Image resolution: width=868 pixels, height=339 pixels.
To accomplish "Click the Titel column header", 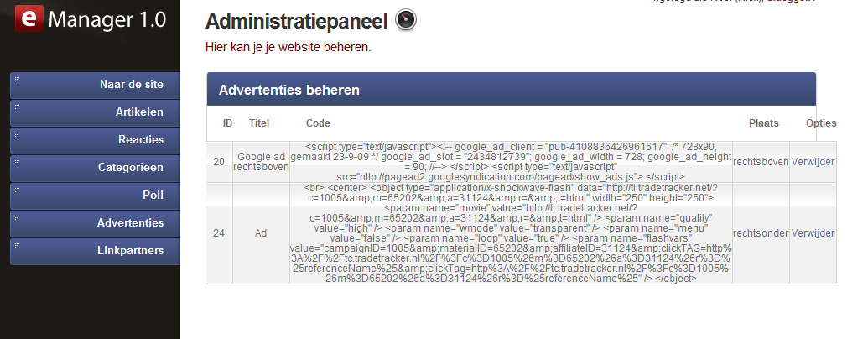I will tap(259, 123).
